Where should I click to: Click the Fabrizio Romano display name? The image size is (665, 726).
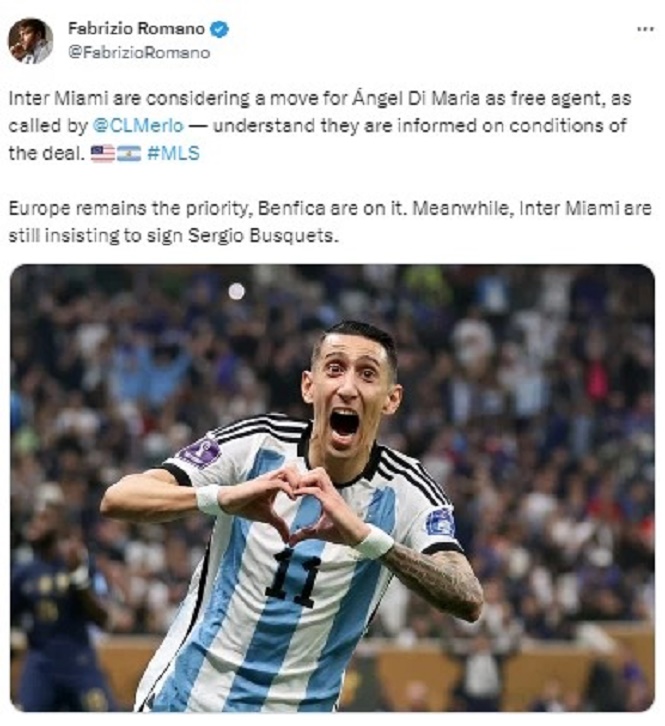pyautogui.click(x=136, y=29)
